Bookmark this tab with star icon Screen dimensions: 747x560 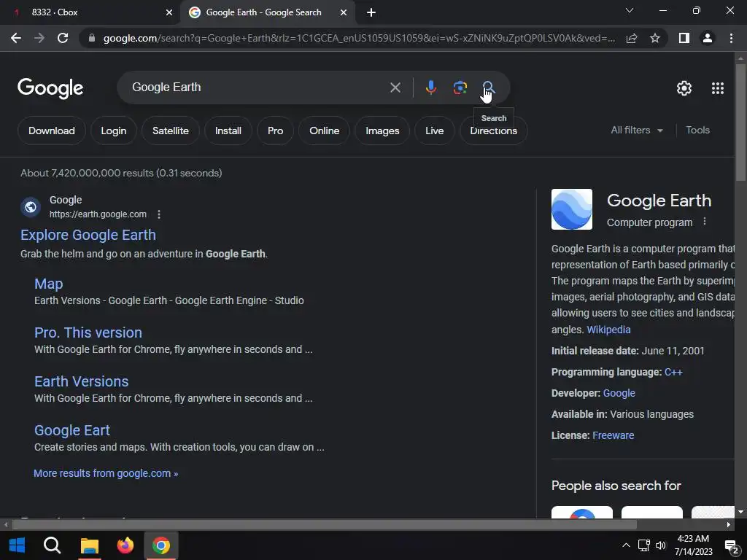tap(655, 38)
